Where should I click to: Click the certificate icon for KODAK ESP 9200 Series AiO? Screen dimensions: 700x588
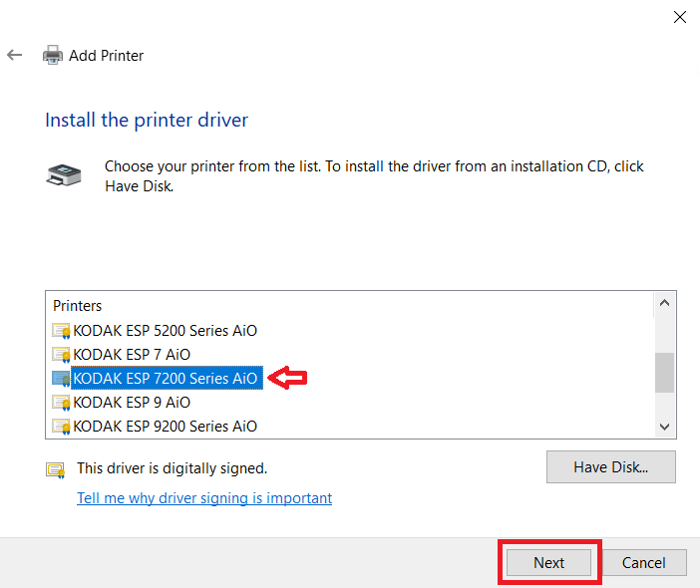61,427
